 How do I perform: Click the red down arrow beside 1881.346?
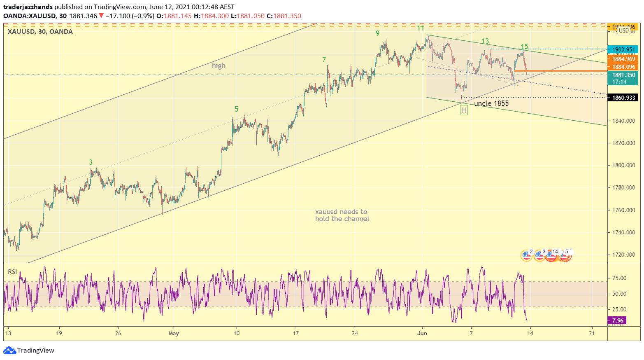point(101,16)
